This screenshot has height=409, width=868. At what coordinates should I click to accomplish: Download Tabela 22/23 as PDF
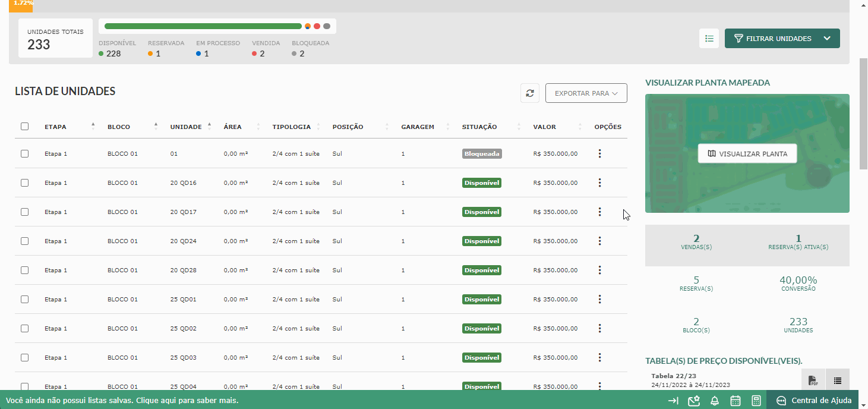(813, 380)
